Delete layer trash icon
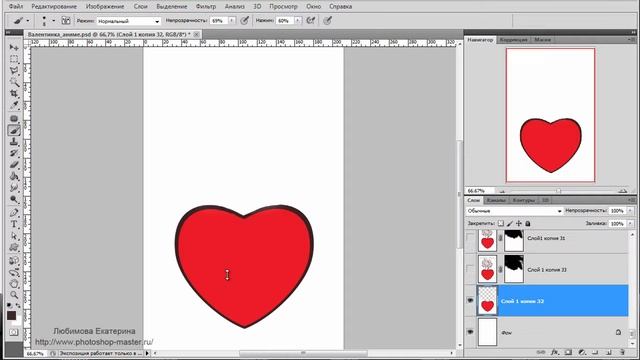Viewport: 640px width, 360px height. [622, 352]
